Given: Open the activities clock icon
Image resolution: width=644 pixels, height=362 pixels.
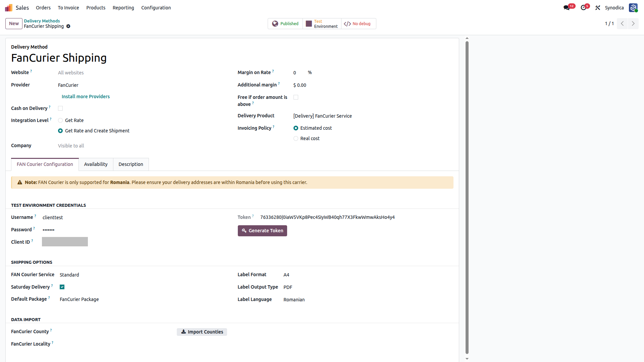Looking at the screenshot, I should coord(584,8).
